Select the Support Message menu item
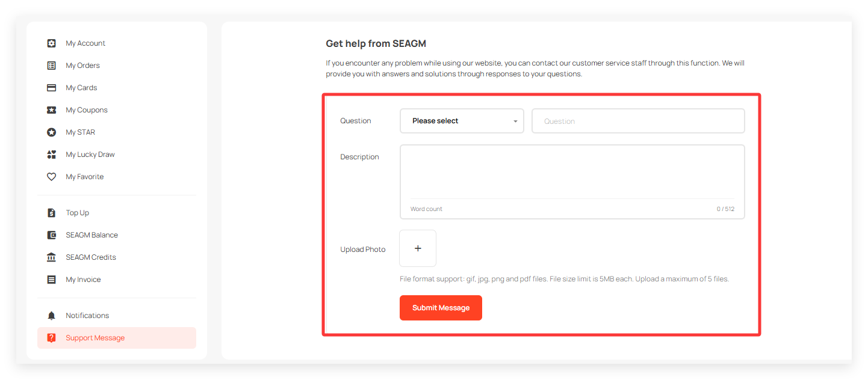 [95, 338]
